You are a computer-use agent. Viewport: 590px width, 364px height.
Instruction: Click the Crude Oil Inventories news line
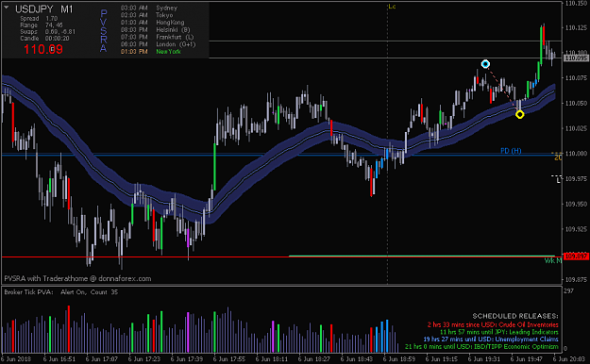[493, 324]
